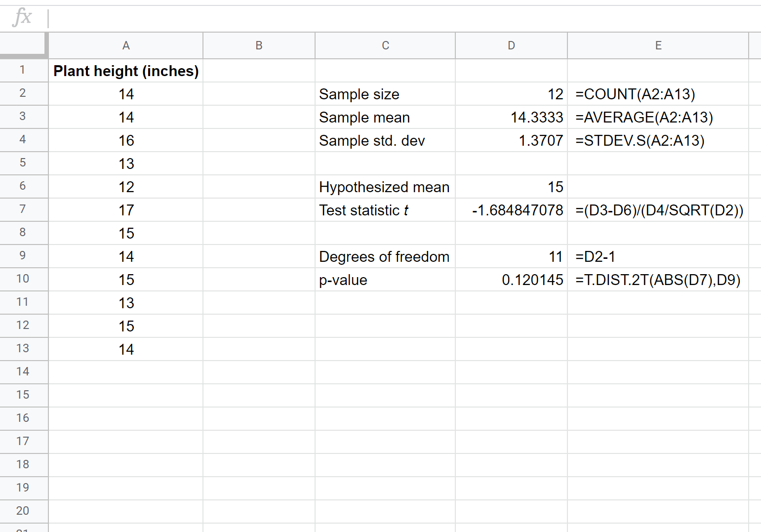Select row 10 header
Screen dimensions: 761x532
24,279
